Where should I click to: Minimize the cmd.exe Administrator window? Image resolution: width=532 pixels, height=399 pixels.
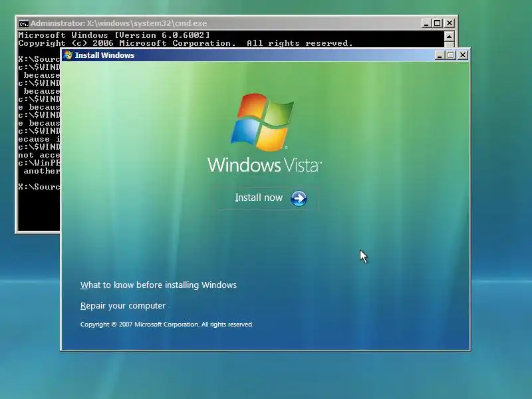click(426, 23)
